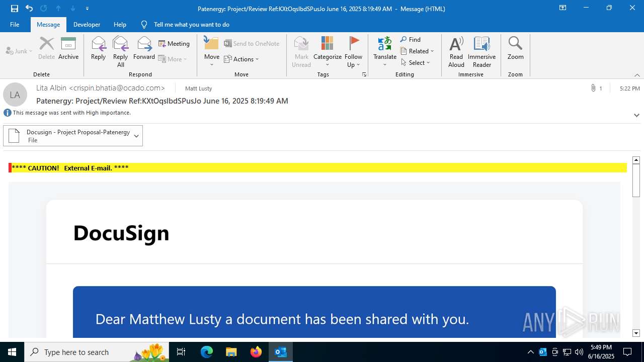Open Task View on the taskbar
The width and height of the screenshot is (644, 362).
(x=182, y=352)
